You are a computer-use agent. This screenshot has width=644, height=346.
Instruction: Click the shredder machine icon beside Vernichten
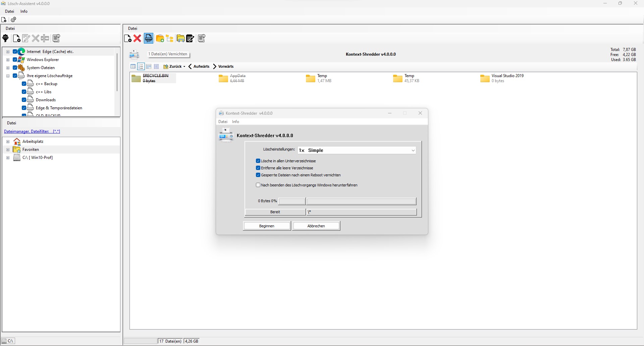coord(134,54)
